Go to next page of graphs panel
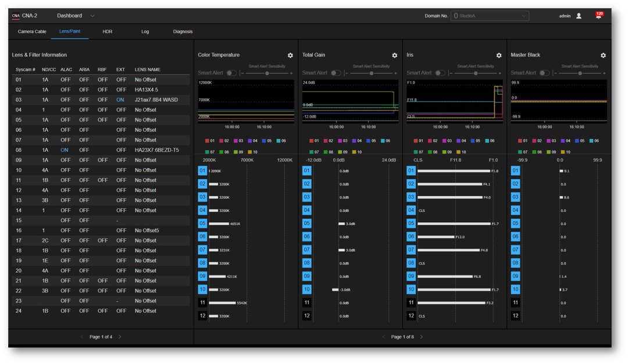The height and width of the screenshot is (364, 628). (x=422, y=337)
